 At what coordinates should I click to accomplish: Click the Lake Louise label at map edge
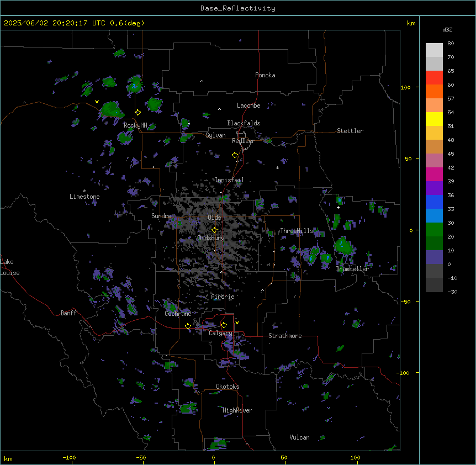tap(10, 267)
